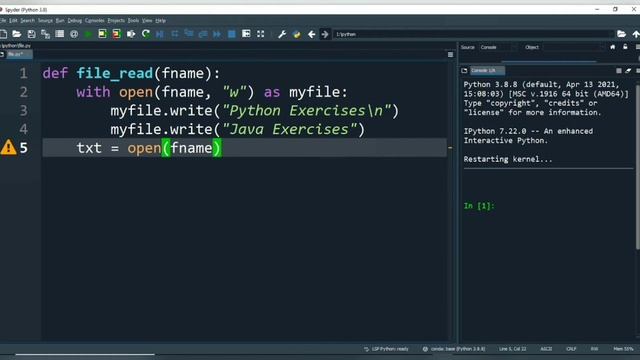Image resolution: width=640 pixels, height=360 pixels.
Task: Open the Edit menu
Action: [x=13, y=20]
